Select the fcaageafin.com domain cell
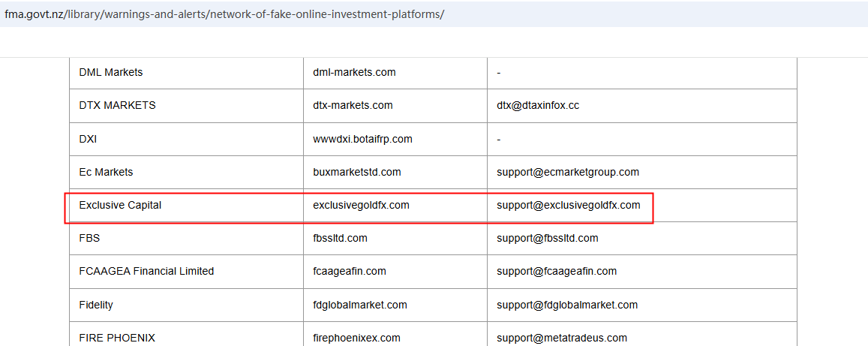 pyautogui.click(x=395, y=271)
